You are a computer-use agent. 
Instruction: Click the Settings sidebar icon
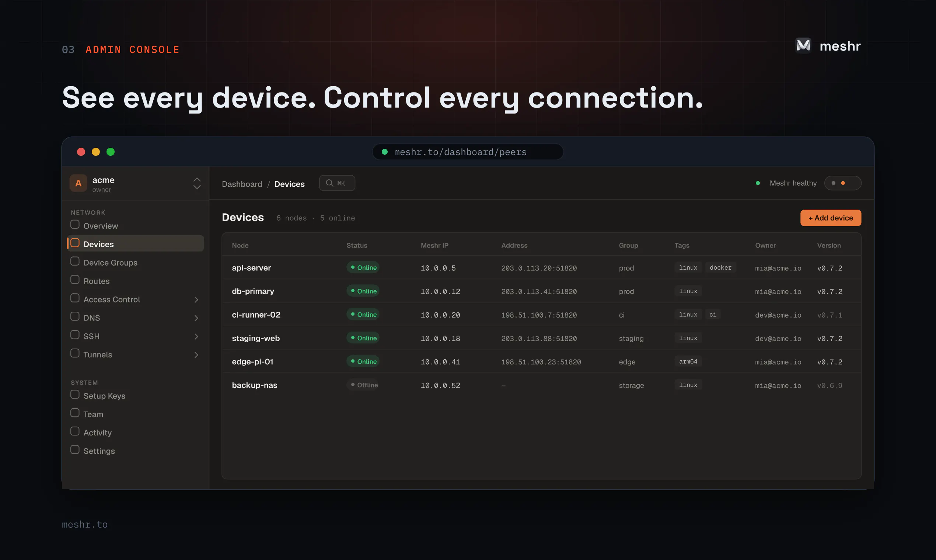click(75, 450)
